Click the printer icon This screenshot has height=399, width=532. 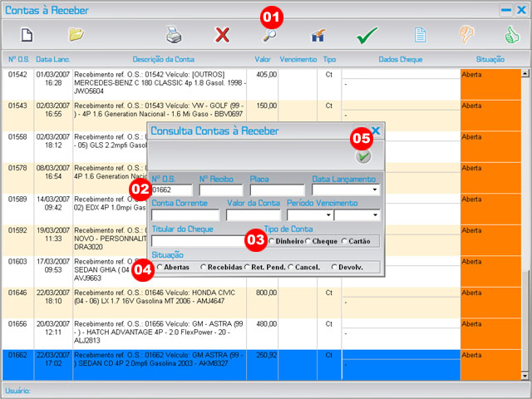174,36
